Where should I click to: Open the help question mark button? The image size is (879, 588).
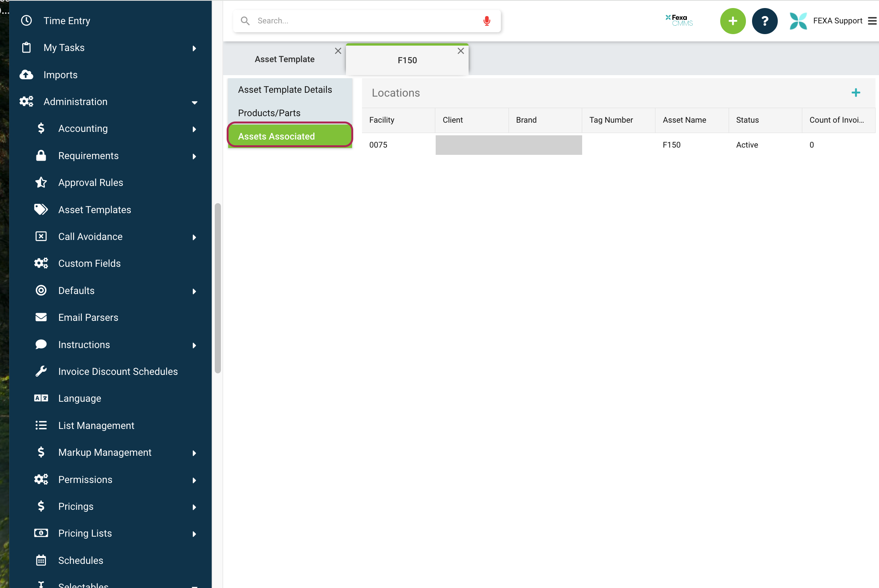click(x=765, y=21)
